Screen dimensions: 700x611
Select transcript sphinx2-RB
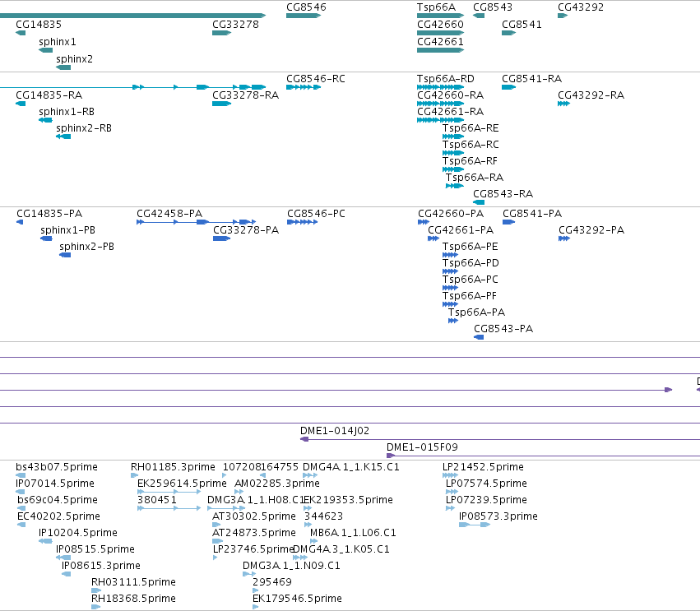[x=63, y=137]
